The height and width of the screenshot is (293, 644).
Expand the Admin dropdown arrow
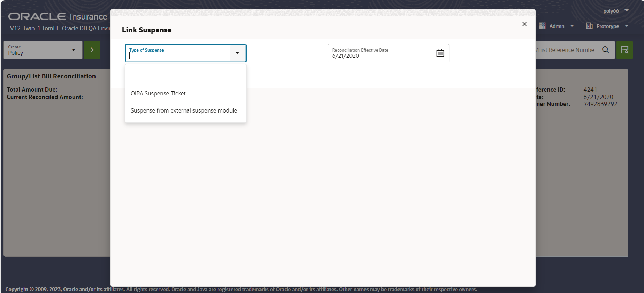pyautogui.click(x=572, y=26)
